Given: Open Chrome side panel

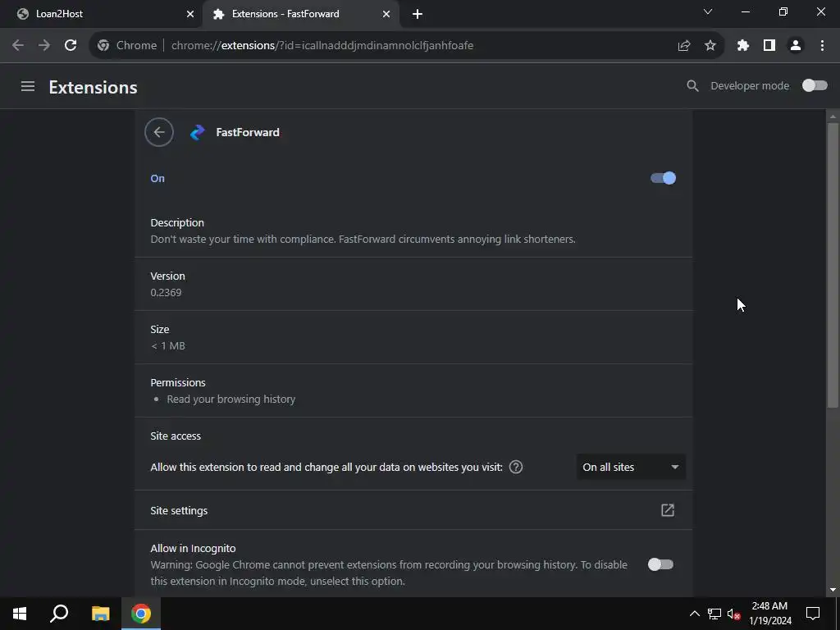Looking at the screenshot, I should coord(769,46).
